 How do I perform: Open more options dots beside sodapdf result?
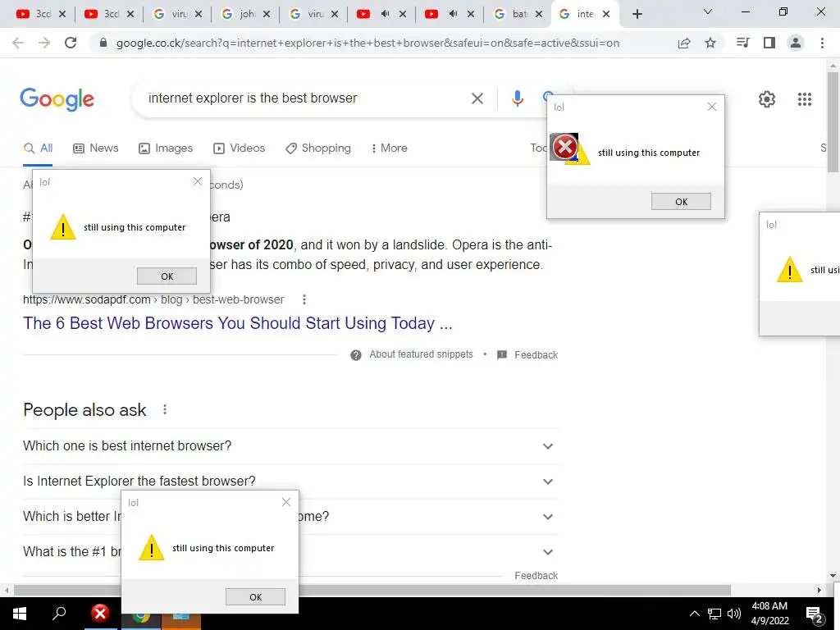tap(304, 299)
